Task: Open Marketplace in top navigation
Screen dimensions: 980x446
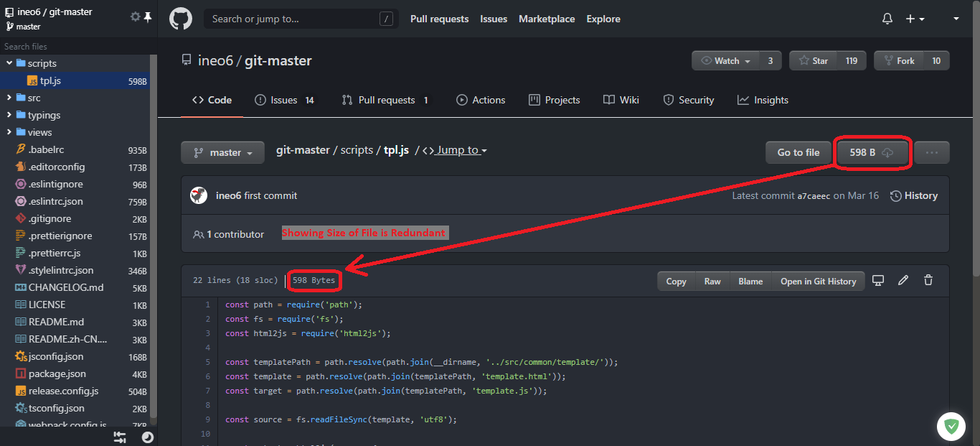Action: coord(547,19)
